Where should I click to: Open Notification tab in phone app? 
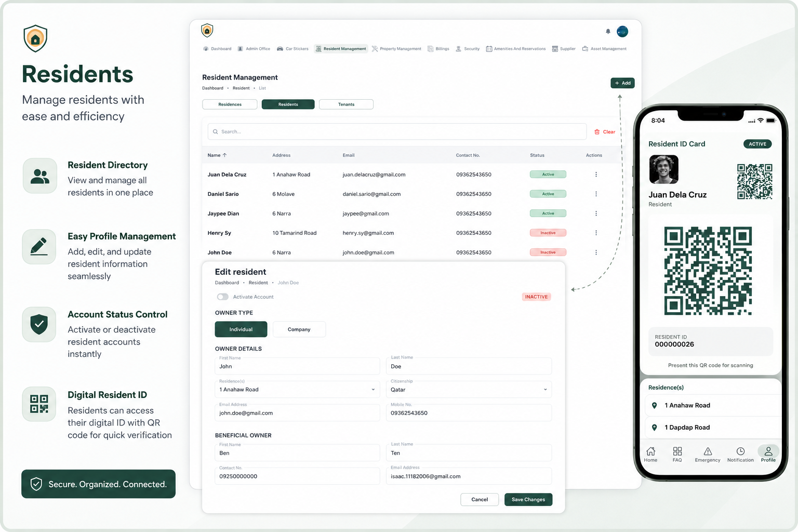coord(740,455)
